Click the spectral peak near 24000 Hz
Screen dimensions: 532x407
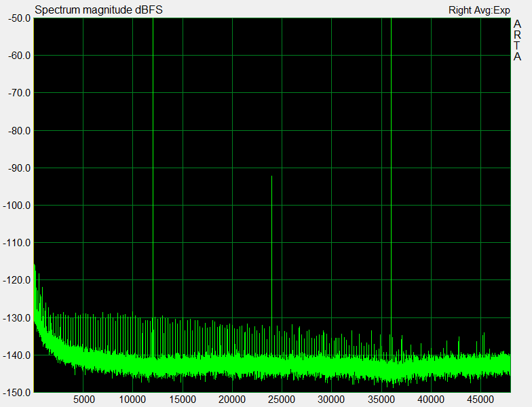[x=271, y=265]
